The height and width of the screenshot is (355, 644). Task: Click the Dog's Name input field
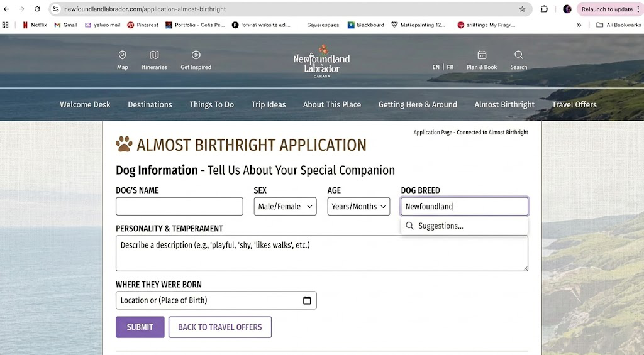pos(179,207)
